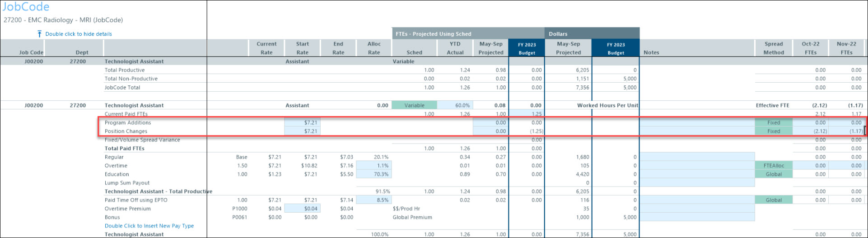Select the 60.0% YTD Actual cell
Viewport: 868px width, 238px height.
point(455,105)
